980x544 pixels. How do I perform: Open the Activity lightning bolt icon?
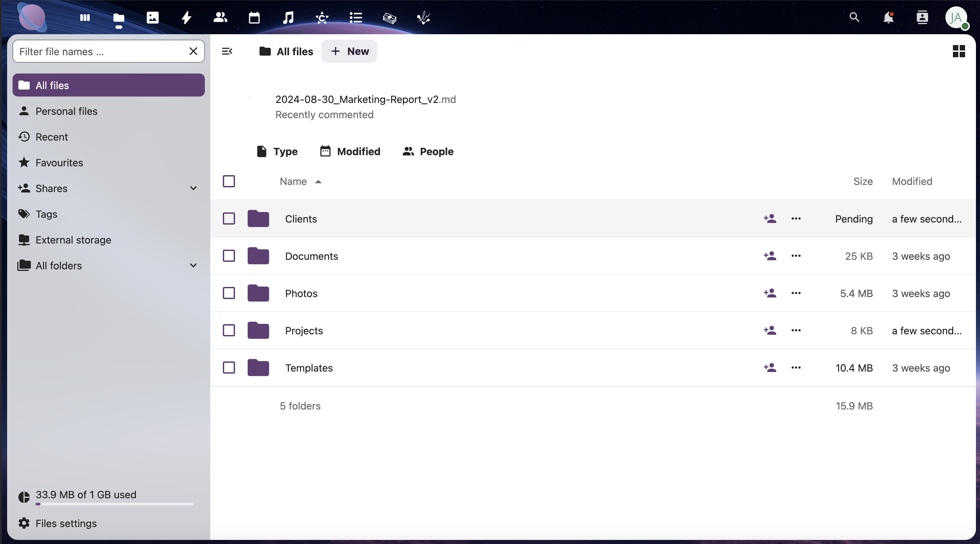(186, 18)
